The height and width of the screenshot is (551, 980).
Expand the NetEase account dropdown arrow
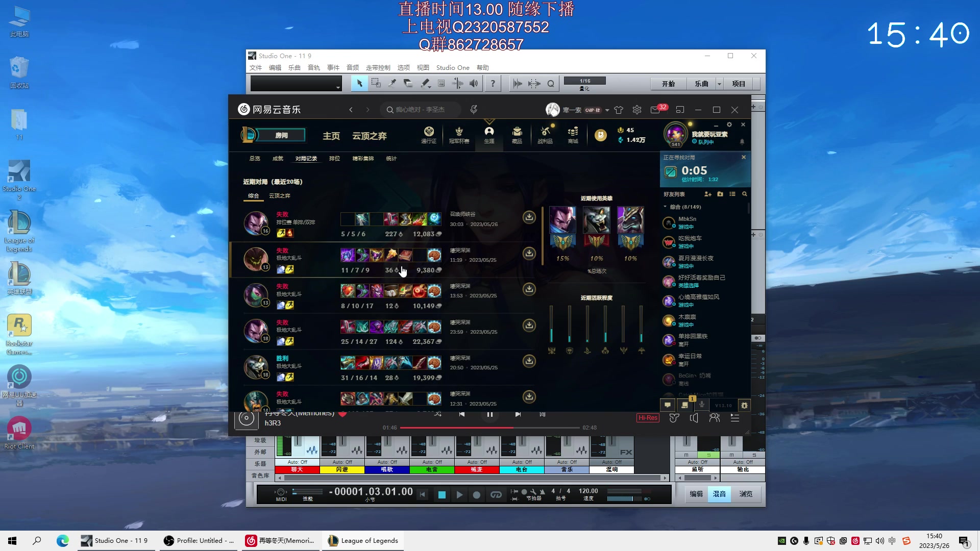pyautogui.click(x=607, y=110)
